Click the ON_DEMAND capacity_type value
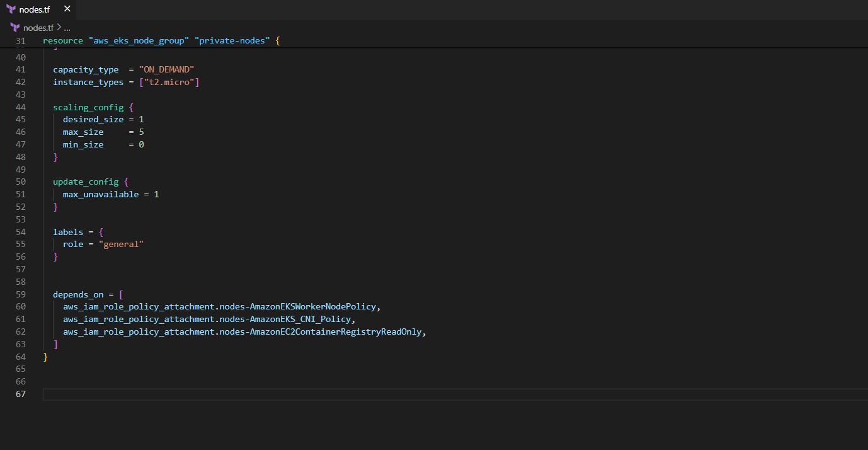The width and height of the screenshot is (868, 450). (x=166, y=69)
